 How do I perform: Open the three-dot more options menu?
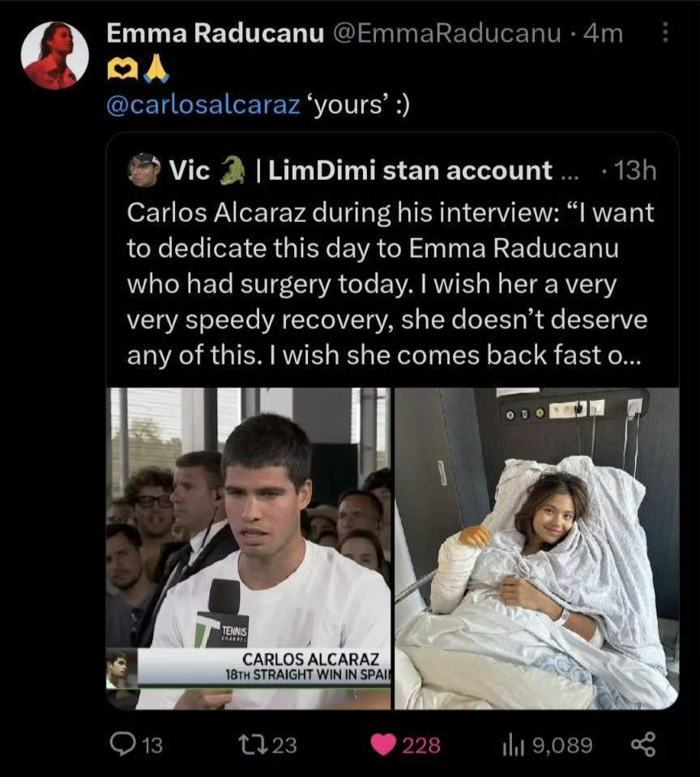(x=665, y=33)
